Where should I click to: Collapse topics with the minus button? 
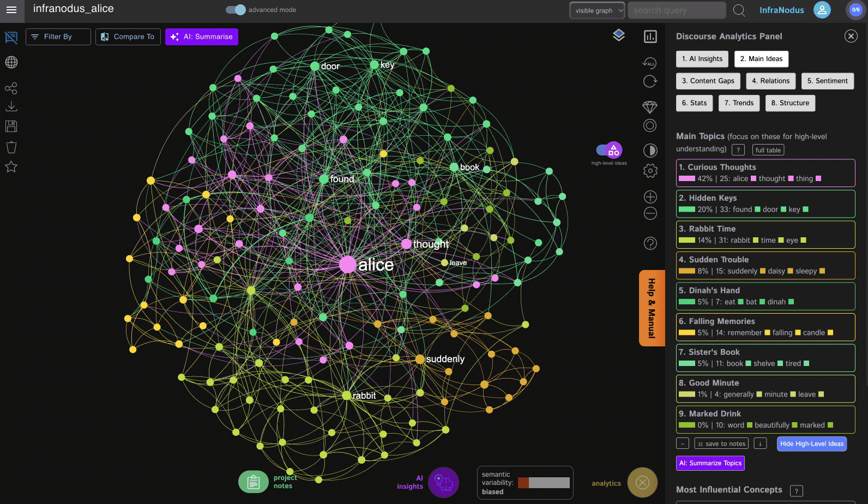point(682,443)
